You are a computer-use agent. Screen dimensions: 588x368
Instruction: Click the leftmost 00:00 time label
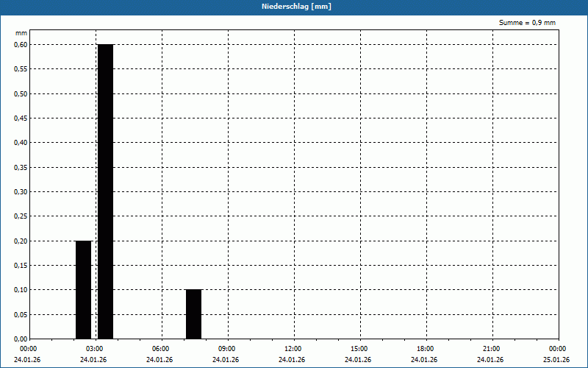28,348
